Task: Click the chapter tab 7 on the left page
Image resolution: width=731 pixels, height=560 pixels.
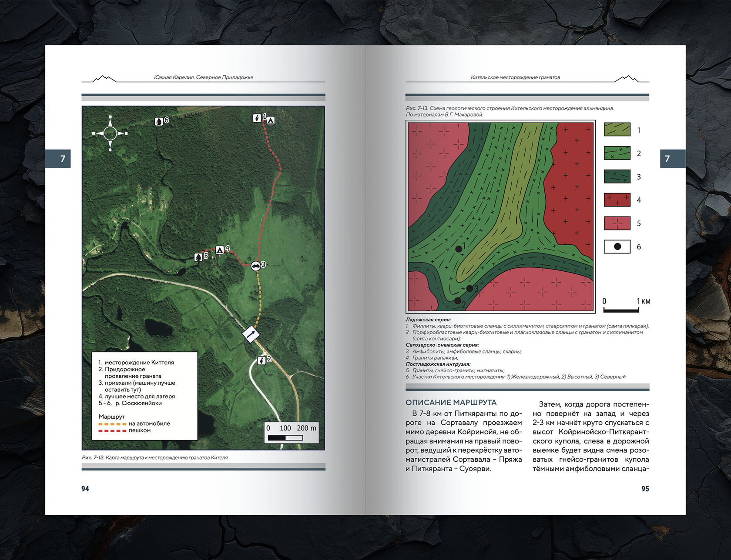Action: [x=58, y=159]
